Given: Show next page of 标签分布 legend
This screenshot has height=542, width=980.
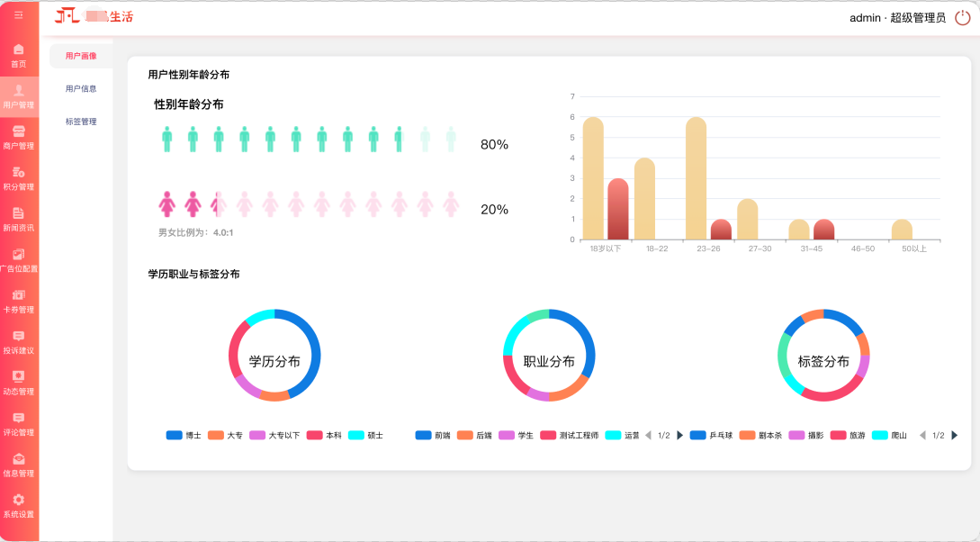Looking at the screenshot, I should coord(954,435).
